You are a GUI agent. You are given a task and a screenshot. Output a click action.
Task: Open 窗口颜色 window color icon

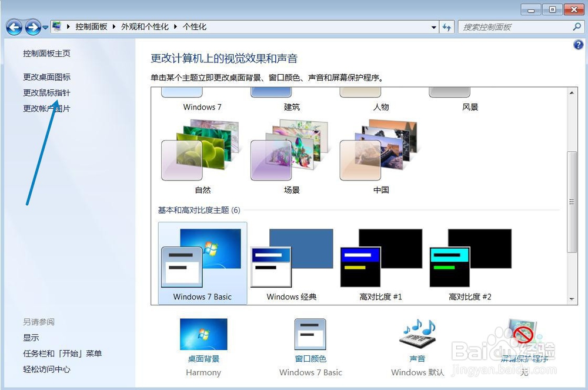[310, 334]
